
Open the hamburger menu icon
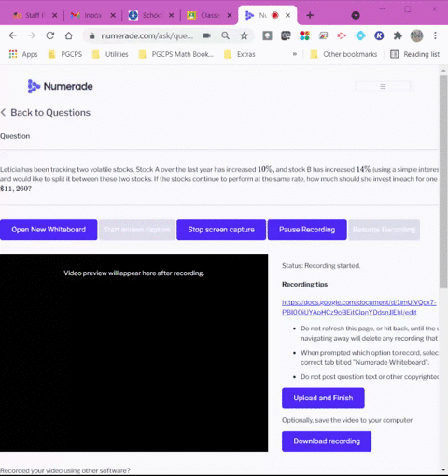pos(383,86)
